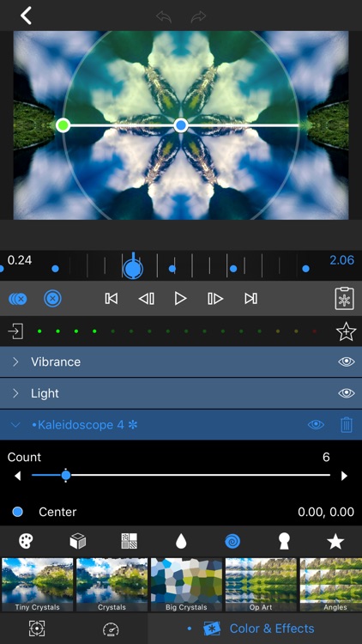Click the Center value 0.00, 0.00
This screenshot has width=362, height=644.
[326, 512]
